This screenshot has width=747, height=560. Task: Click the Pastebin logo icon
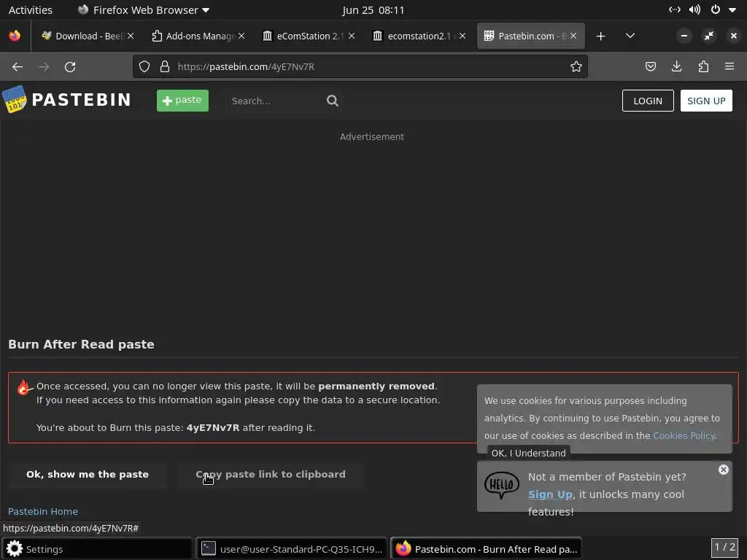pyautogui.click(x=15, y=99)
